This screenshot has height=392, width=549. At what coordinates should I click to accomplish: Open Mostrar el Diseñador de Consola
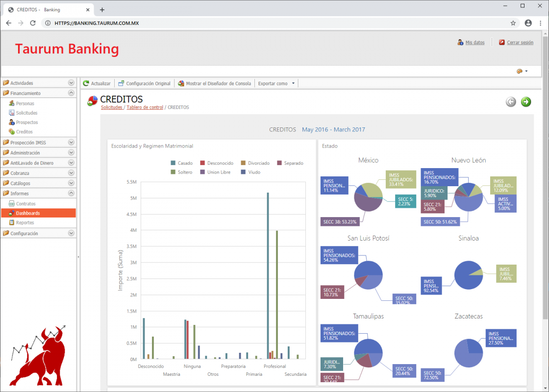[x=181, y=84]
